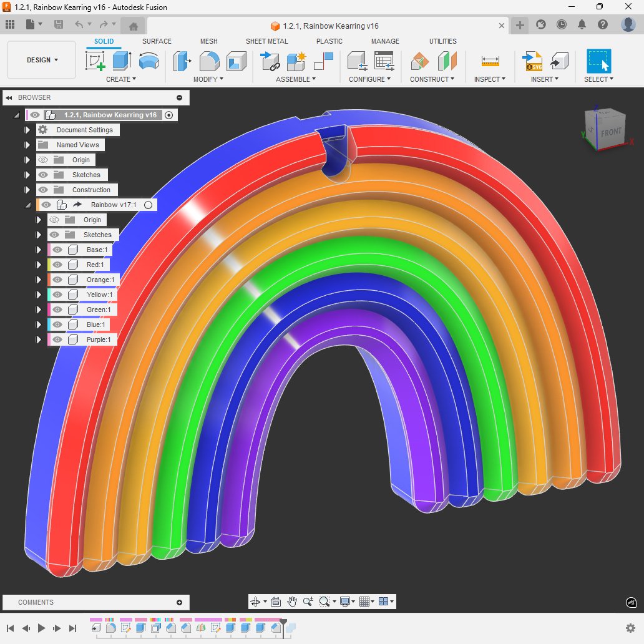The height and width of the screenshot is (644, 644).
Task: Open the SHEET METAL tab
Action: [266, 41]
